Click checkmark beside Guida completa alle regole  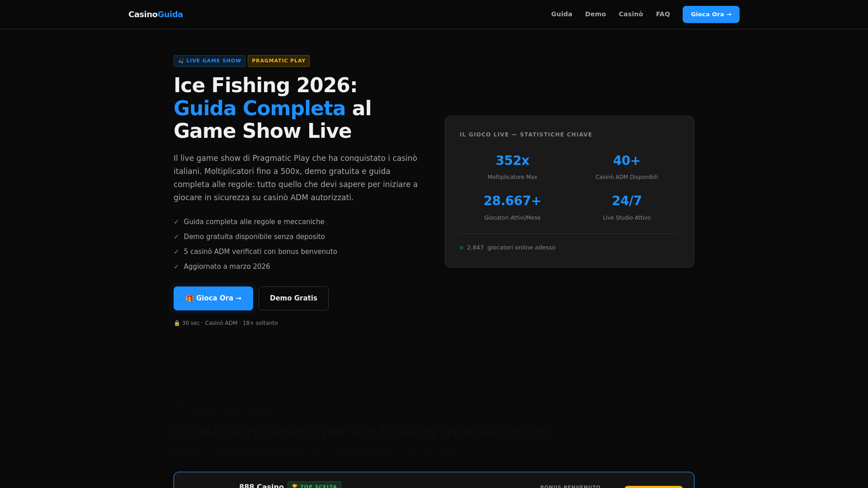tap(176, 222)
